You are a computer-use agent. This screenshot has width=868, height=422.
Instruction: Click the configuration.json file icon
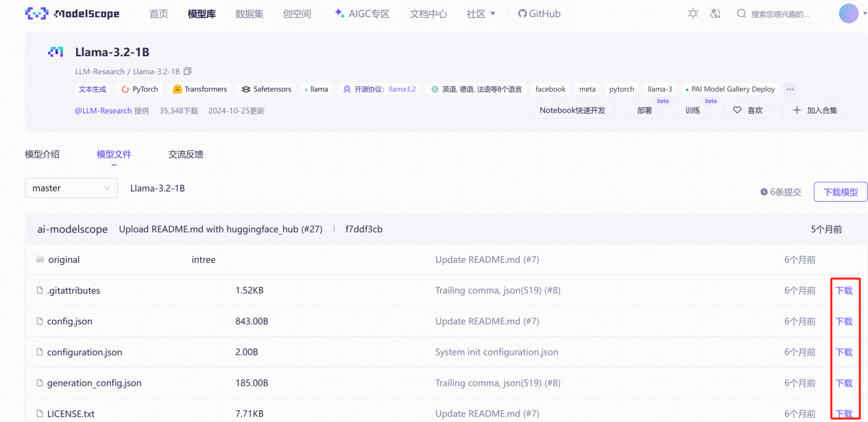(40, 352)
